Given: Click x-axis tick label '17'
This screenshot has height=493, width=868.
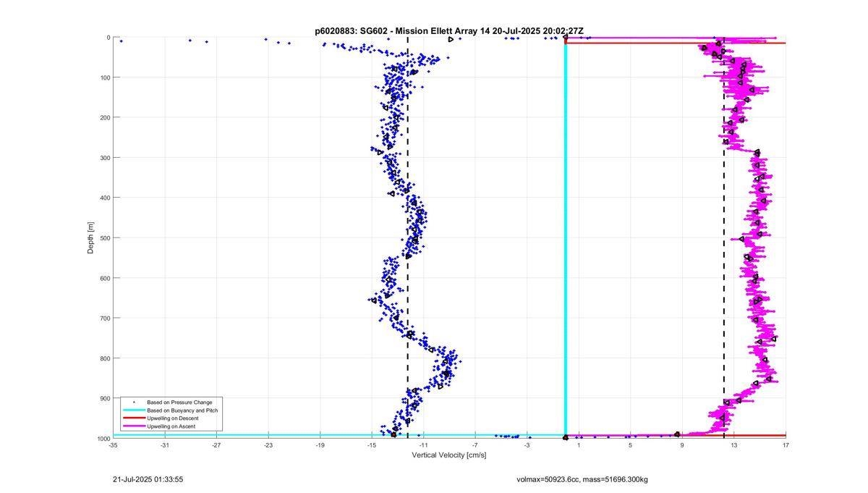Looking at the screenshot, I should pyautogui.click(x=786, y=445).
